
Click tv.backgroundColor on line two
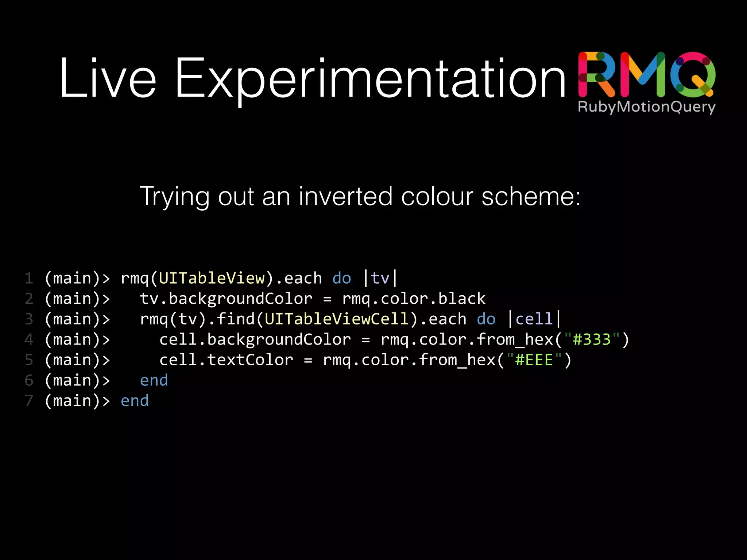226,299
